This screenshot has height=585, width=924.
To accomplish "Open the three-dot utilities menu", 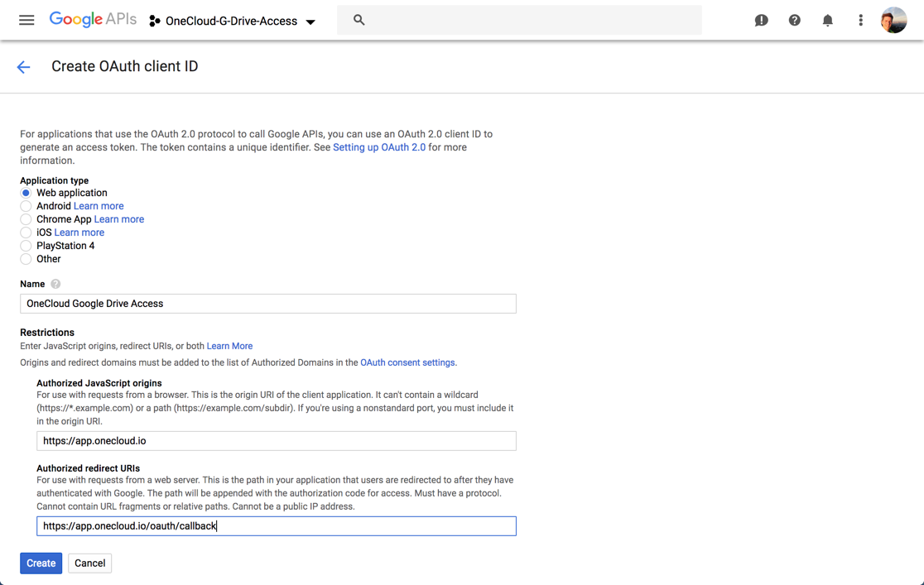I will pyautogui.click(x=860, y=20).
